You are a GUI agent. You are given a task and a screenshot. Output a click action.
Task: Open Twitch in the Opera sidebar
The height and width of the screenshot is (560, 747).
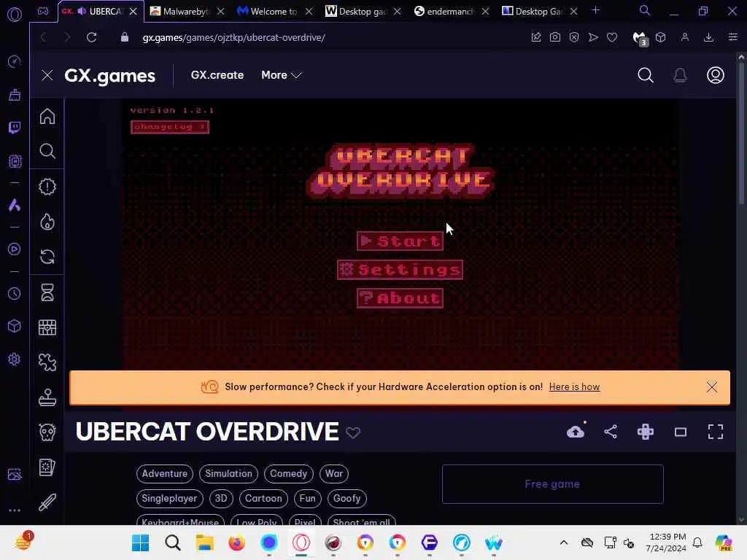[x=15, y=128]
